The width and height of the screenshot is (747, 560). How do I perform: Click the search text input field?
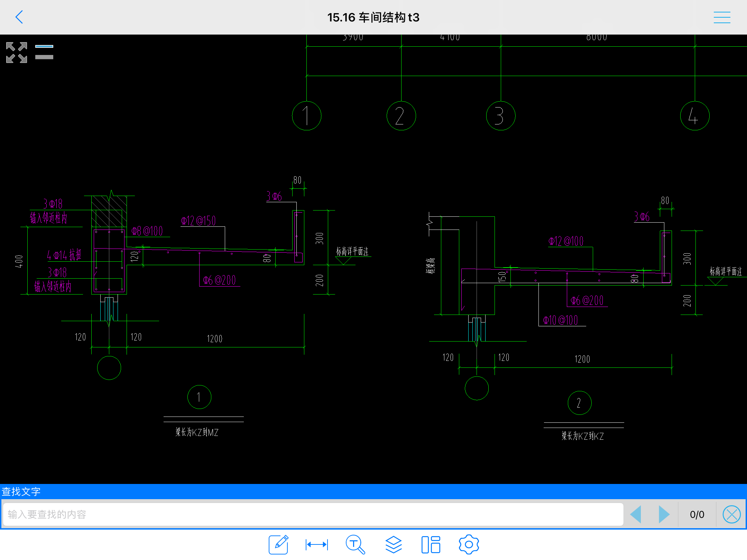tap(313, 514)
